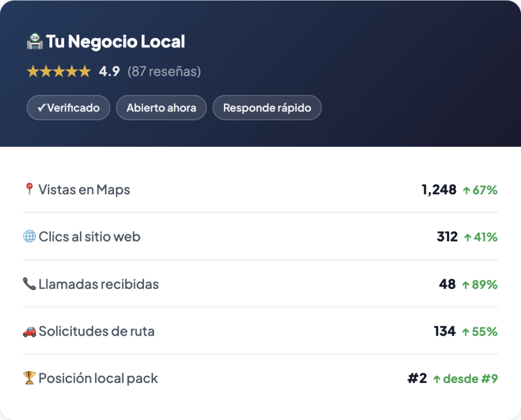The height and width of the screenshot is (420, 521).
Task: Click the red pin icon for Maps views
Action: pyautogui.click(x=29, y=190)
